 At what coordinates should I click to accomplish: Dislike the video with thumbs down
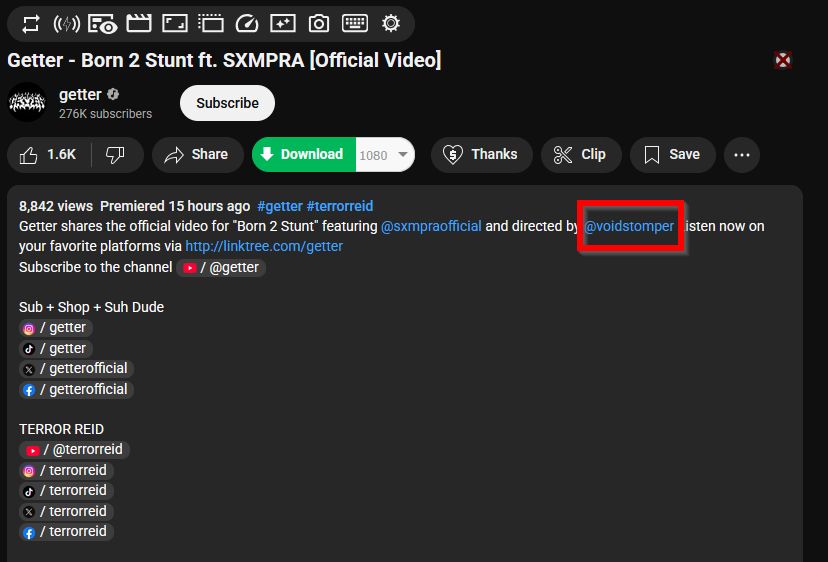[116, 155]
